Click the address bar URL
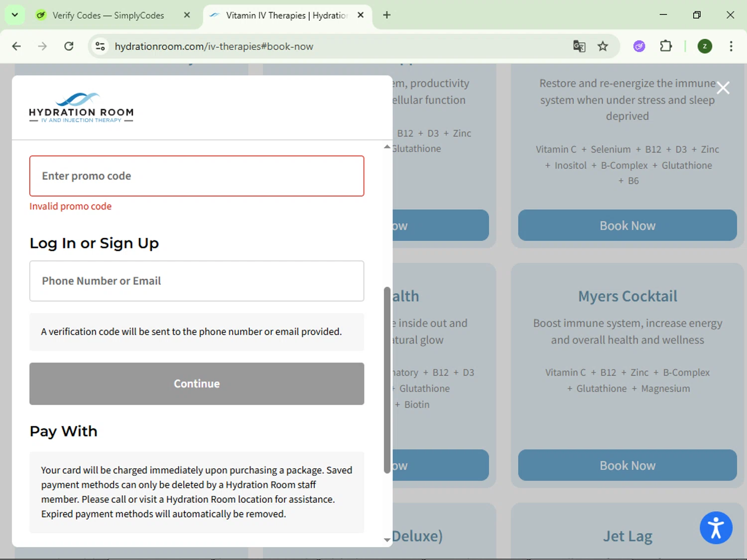Viewport: 747px width, 560px height. [214, 46]
